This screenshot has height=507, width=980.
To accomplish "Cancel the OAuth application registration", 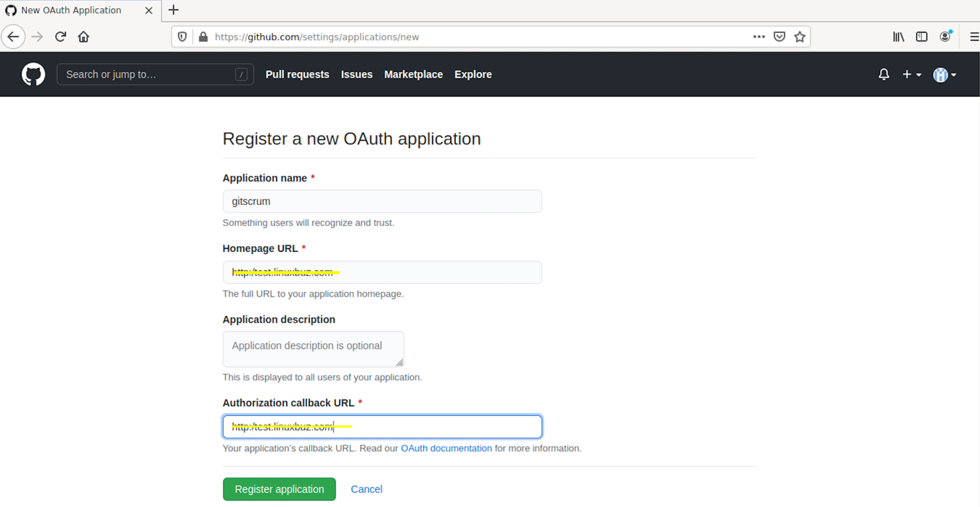I will tap(366, 489).
